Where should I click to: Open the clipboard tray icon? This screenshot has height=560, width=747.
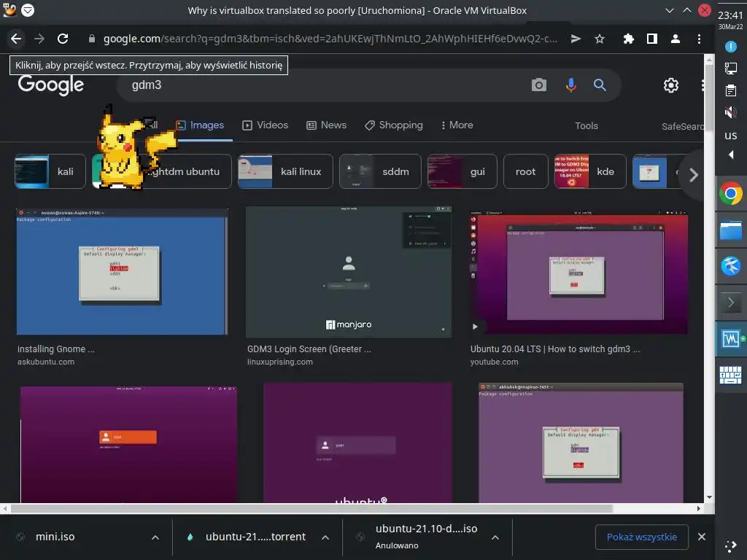[x=730, y=90]
